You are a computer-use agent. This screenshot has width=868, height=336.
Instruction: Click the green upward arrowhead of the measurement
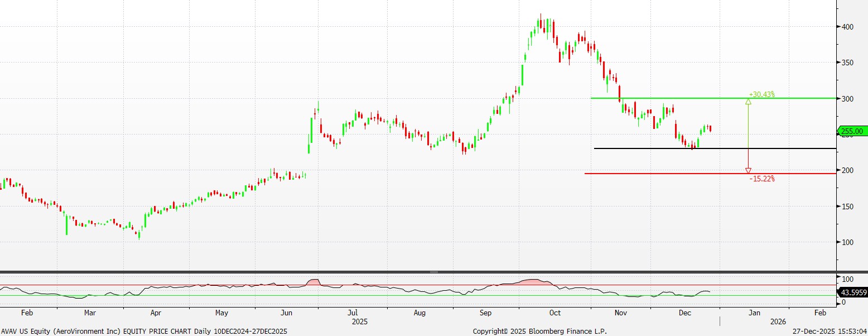748,102
